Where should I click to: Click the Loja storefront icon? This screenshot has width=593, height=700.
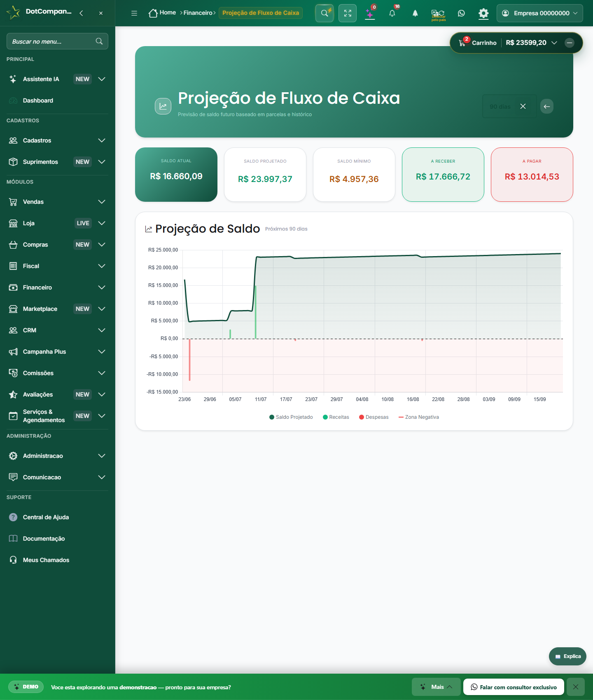13,223
